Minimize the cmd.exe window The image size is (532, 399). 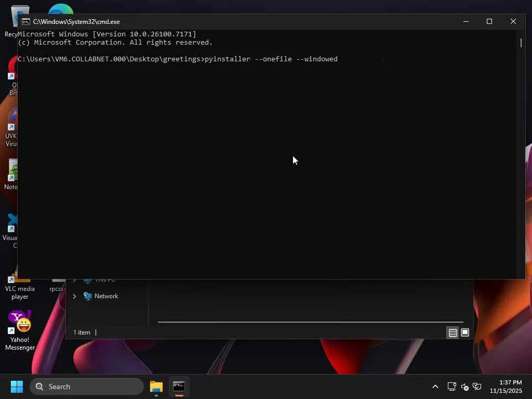point(466,21)
